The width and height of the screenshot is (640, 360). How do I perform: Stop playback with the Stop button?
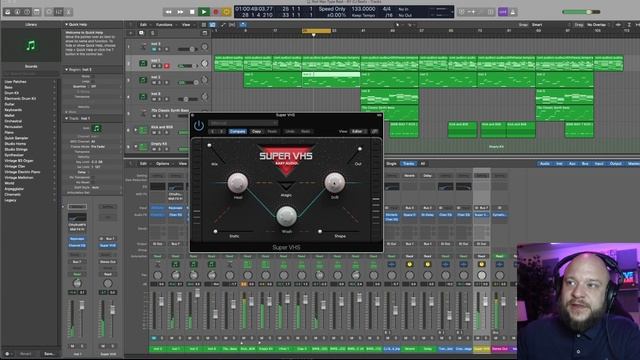[x=192, y=12]
